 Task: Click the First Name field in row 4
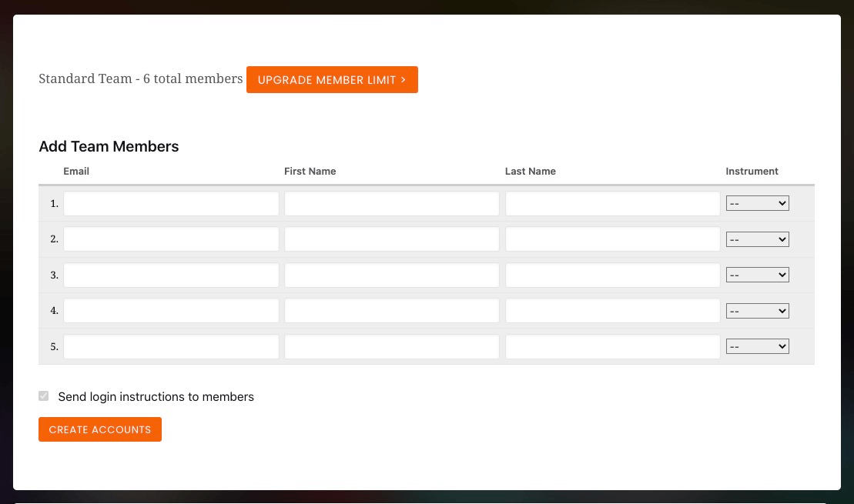[392, 311]
